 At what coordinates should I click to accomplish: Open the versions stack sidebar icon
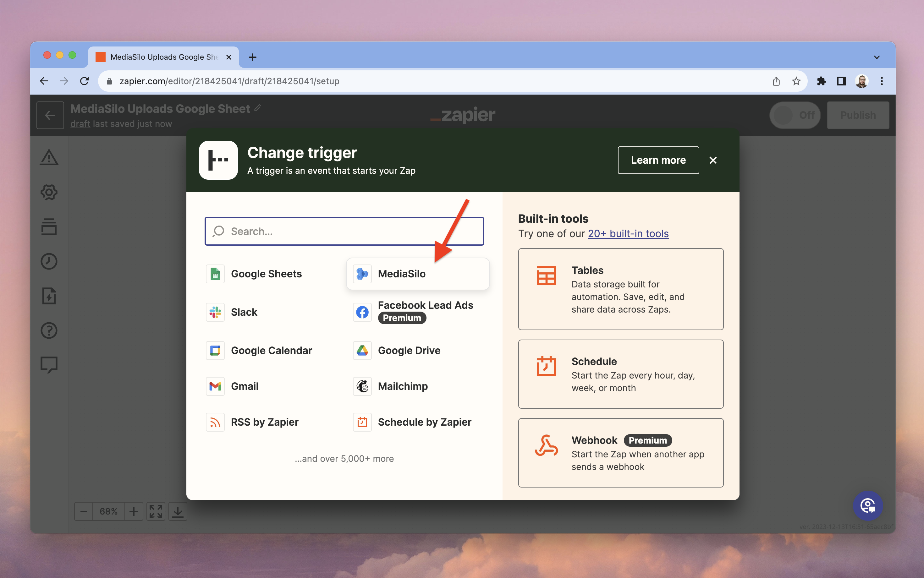tap(49, 227)
